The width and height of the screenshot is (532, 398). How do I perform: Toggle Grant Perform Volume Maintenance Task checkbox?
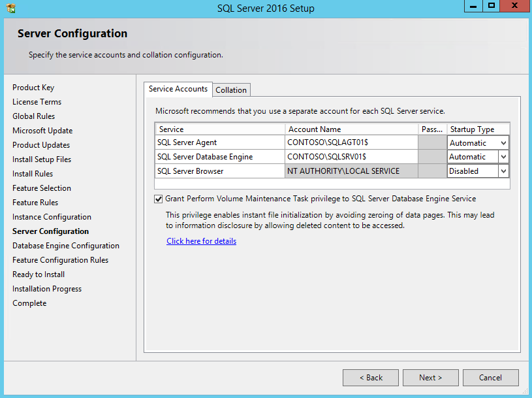tap(158, 199)
